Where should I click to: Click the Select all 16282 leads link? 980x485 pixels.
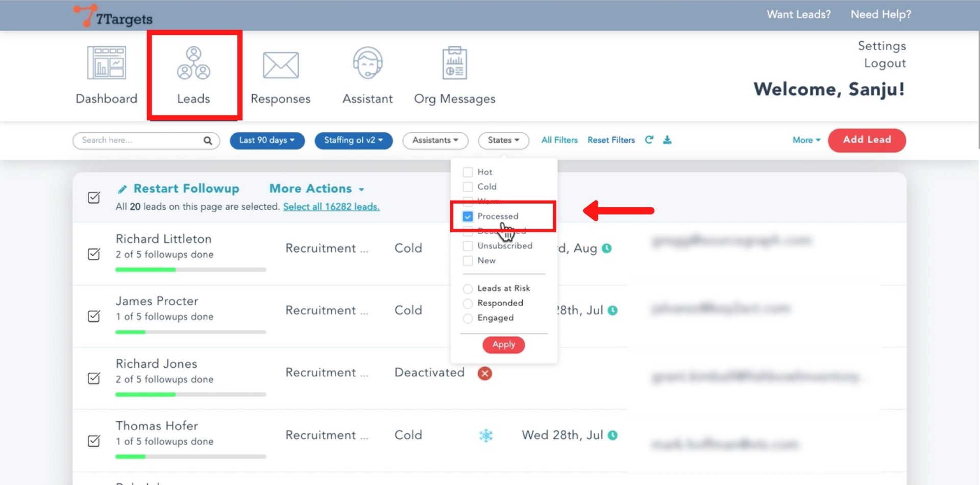[331, 207]
